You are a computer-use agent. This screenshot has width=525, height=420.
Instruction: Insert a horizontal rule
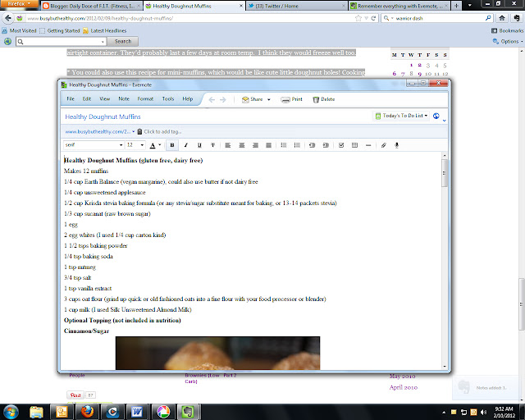[x=368, y=145]
